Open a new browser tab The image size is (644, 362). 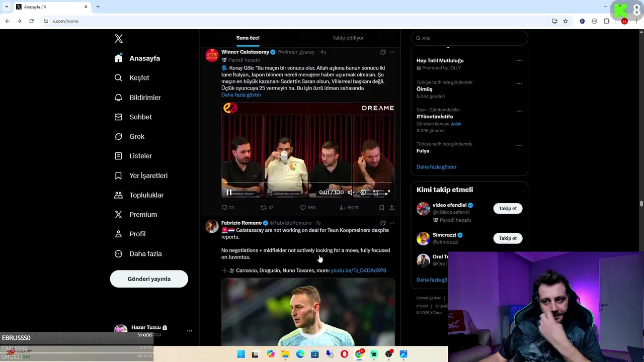98,7
